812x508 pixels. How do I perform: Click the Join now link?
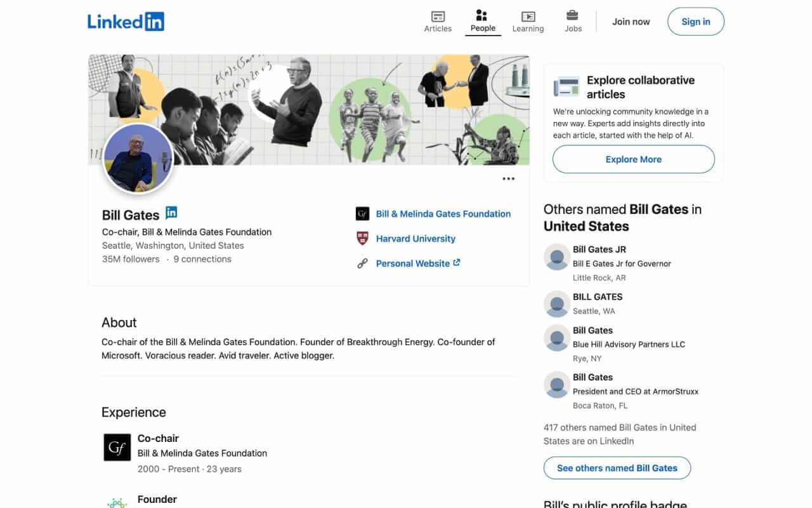click(631, 22)
